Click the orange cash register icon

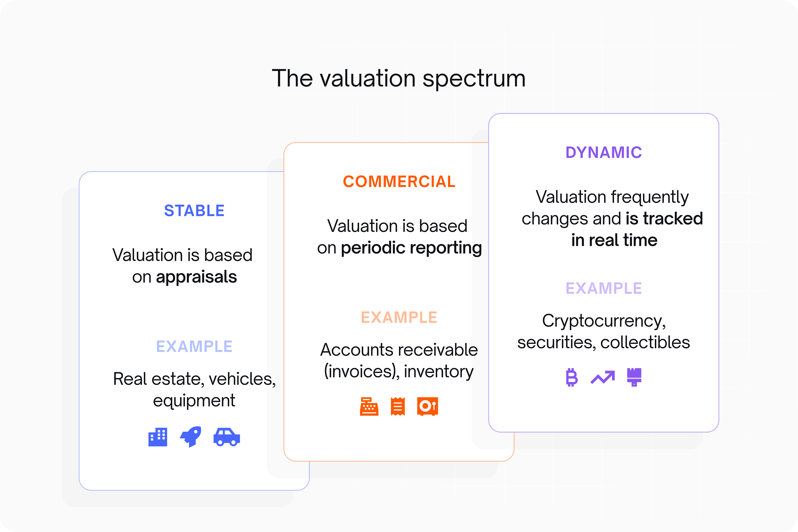coord(369,406)
